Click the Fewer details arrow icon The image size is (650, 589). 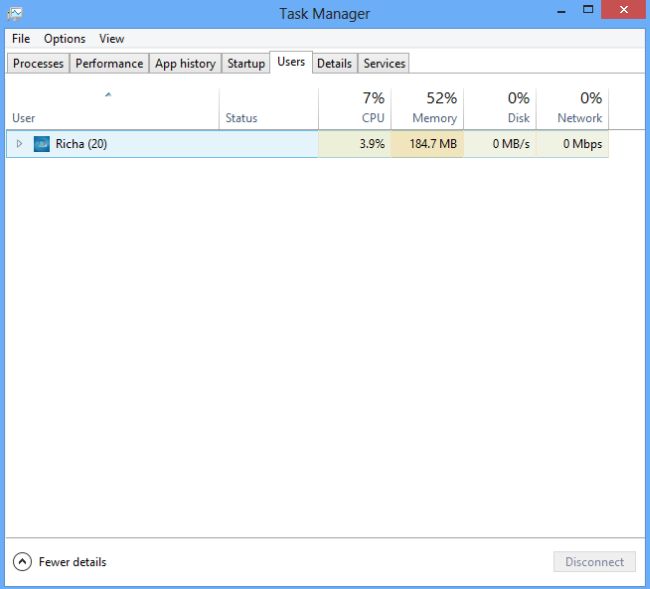click(22, 562)
